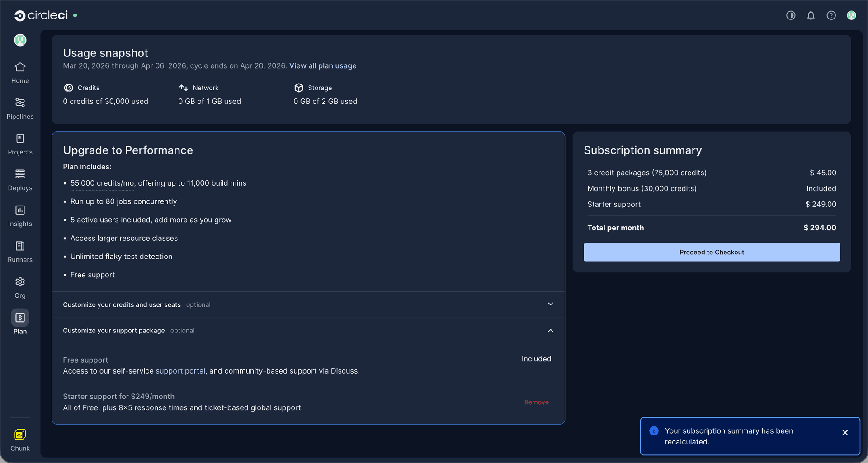Open the Insights page icon
This screenshot has height=463, width=868.
point(20,210)
